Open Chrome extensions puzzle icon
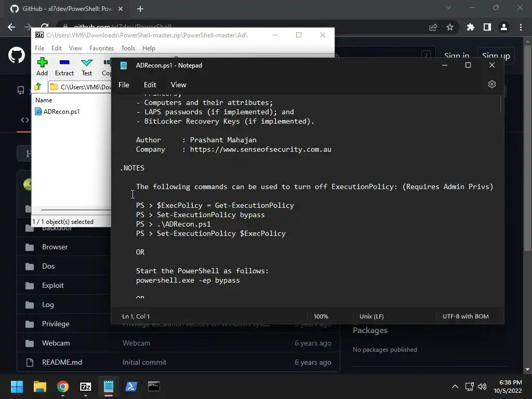 (x=471, y=27)
